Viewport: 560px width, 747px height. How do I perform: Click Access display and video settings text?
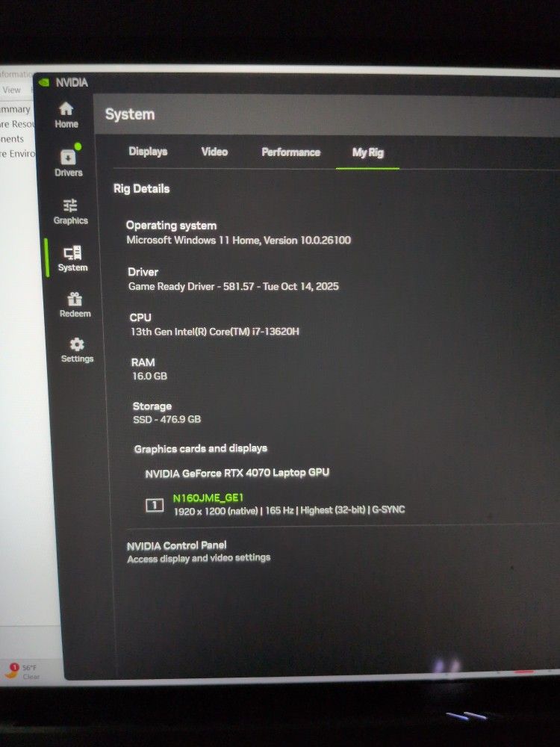click(x=199, y=558)
